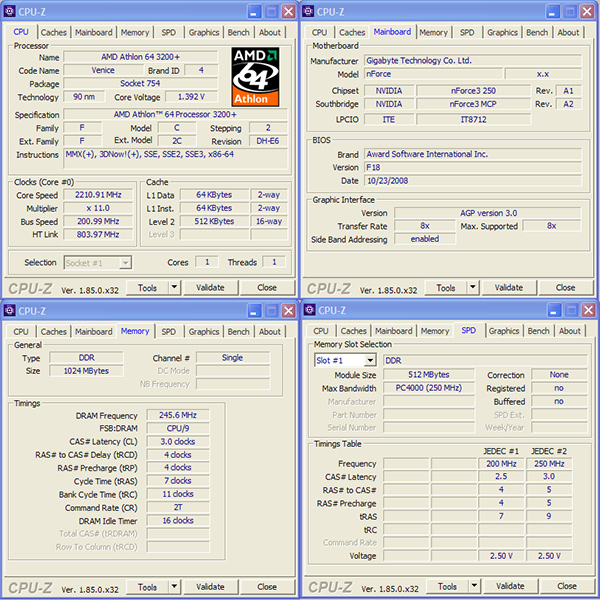Image resolution: width=600 pixels, height=600 pixels.
Task: Select Mainboard tab in Memory window
Action: coord(94,332)
